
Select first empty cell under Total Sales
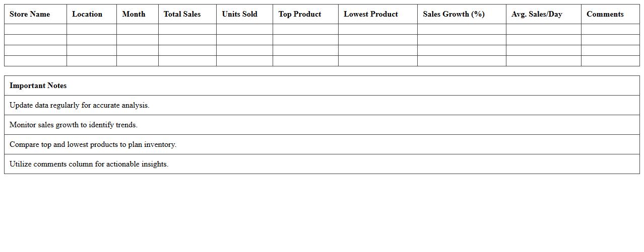[187, 29]
